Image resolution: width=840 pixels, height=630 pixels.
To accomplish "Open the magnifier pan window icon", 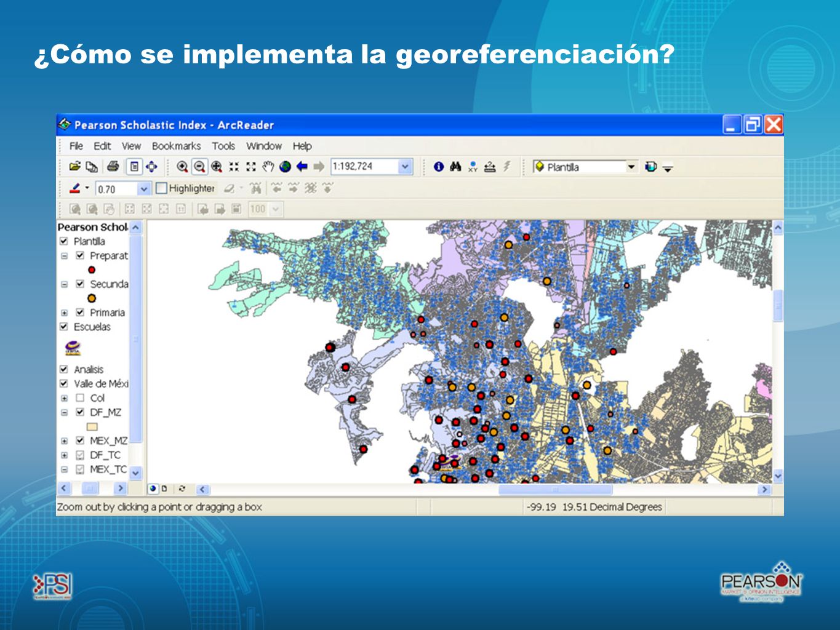I will coord(151,166).
